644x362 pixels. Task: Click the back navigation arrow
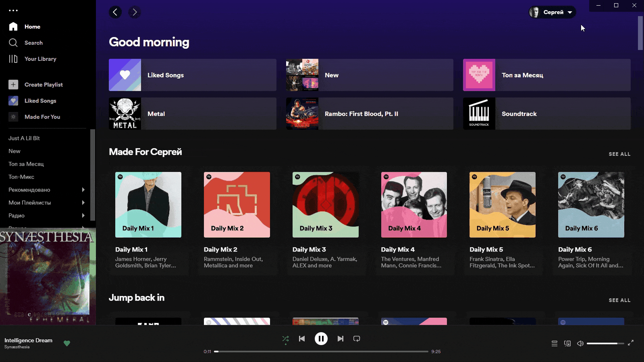pos(115,12)
